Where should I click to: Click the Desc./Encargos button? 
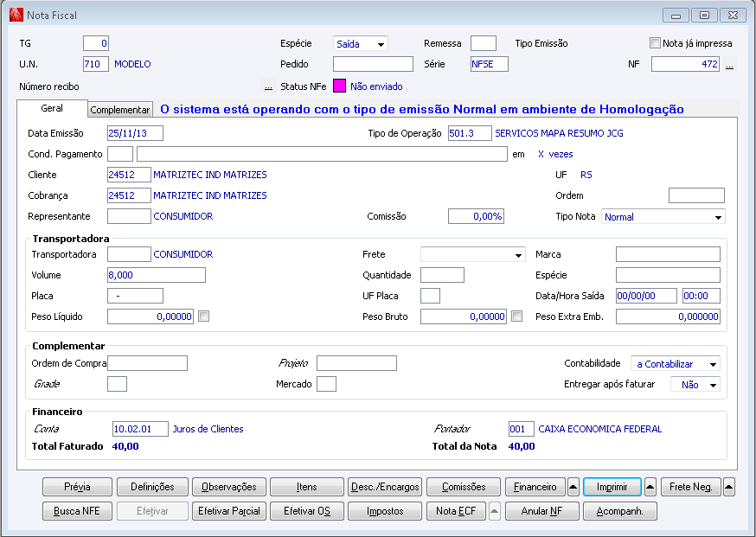click(x=385, y=487)
